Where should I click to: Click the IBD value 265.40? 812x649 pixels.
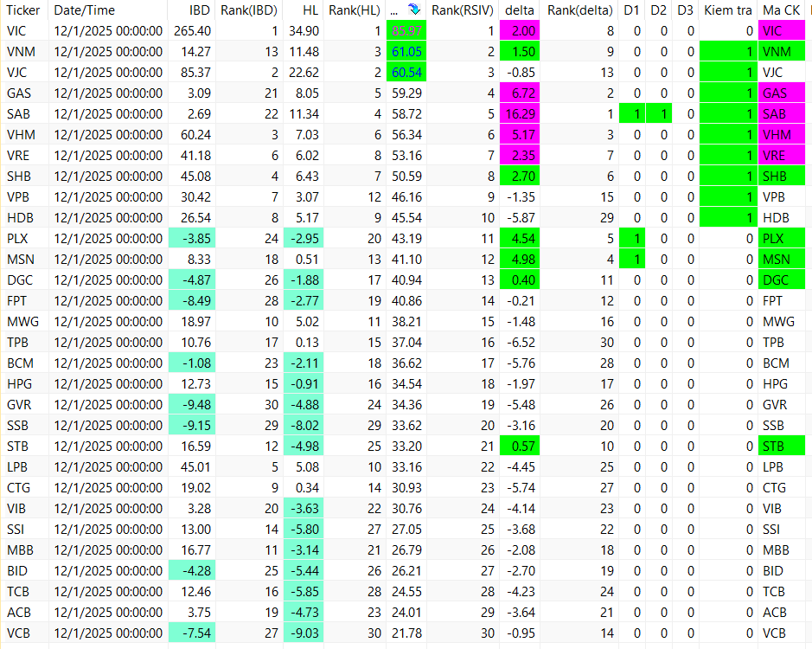click(192, 31)
